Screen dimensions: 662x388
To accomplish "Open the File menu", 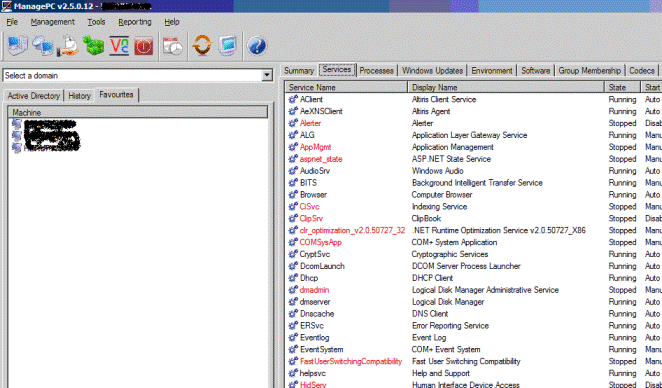I will (x=12, y=22).
